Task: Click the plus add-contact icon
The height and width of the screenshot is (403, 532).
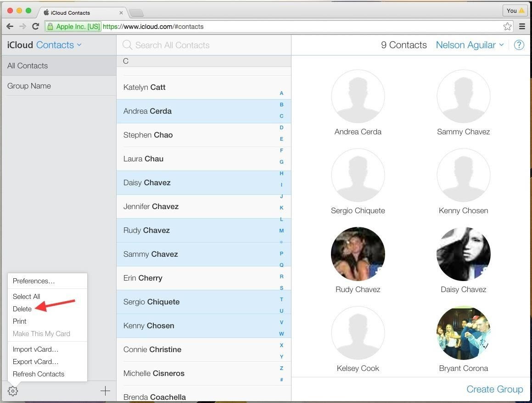Action: pos(105,391)
